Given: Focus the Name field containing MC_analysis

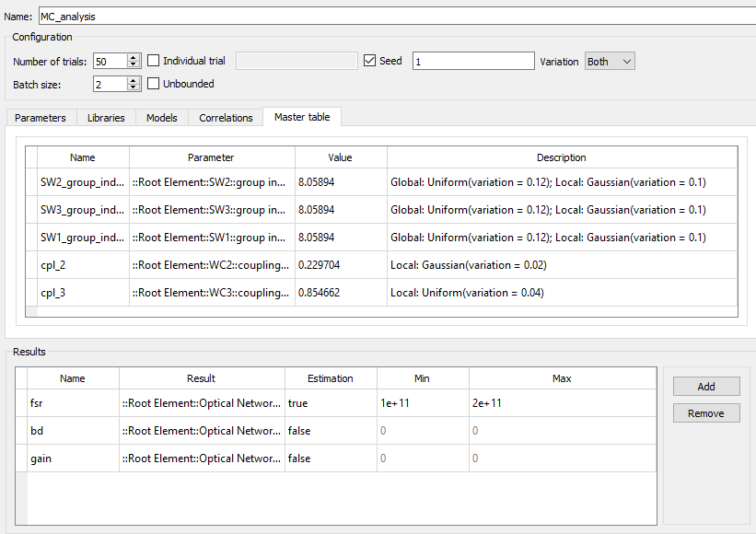Looking at the screenshot, I should (x=397, y=17).
